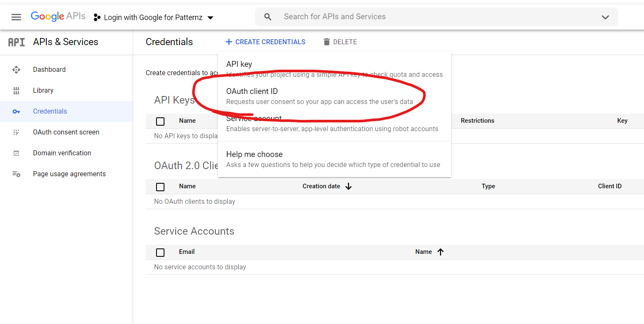
Task: Select all API Keys checkbox
Action: [x=160, y=121]
